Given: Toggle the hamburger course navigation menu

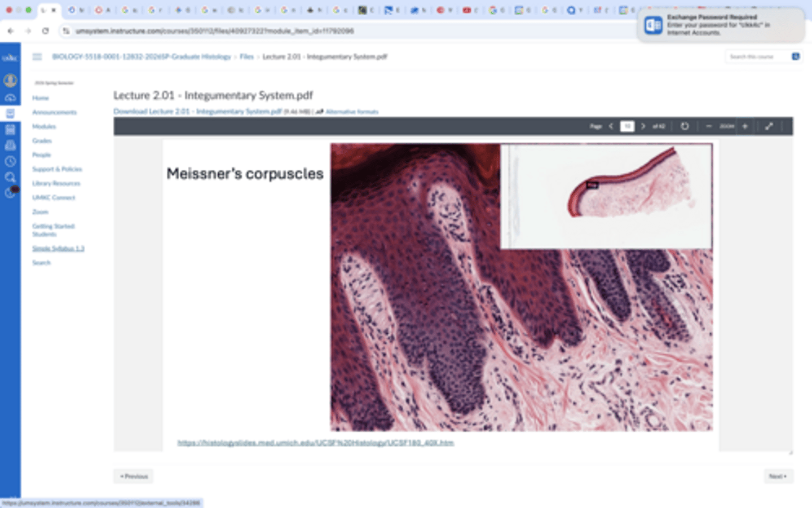Looking at the screenshot, I should coord(37,56).
